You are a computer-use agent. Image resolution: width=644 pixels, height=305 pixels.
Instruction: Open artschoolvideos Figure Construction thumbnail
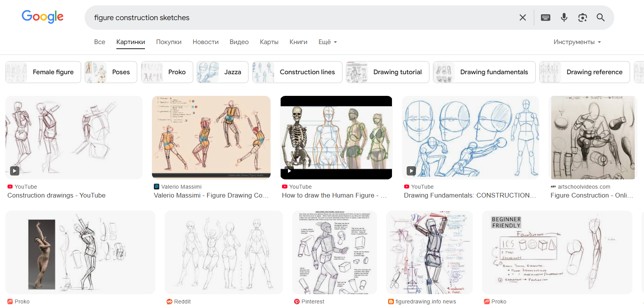593,138
